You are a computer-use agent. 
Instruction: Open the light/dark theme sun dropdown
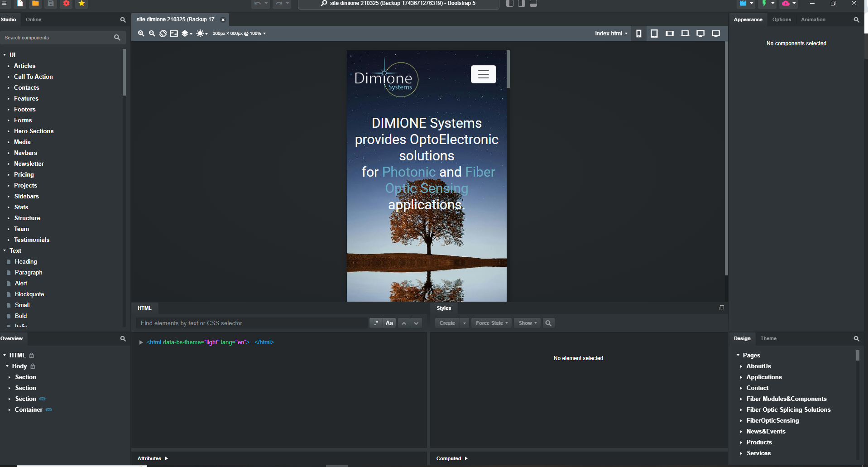(202, 34)
